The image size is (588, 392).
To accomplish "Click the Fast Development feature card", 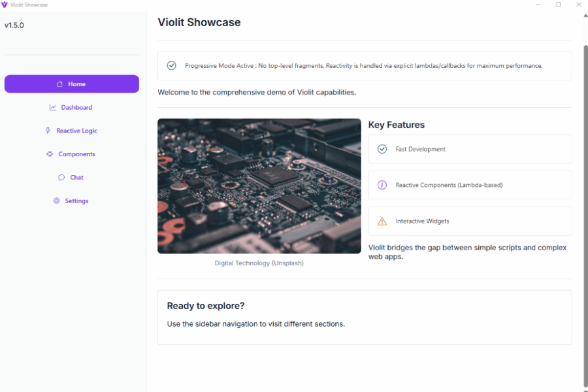I will (470, 149).
